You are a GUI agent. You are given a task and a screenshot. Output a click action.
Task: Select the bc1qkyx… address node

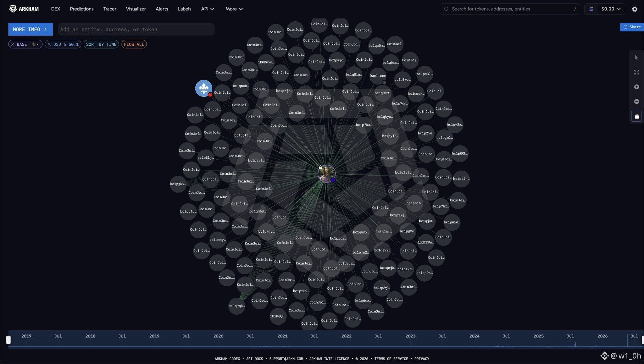[385, 117]
